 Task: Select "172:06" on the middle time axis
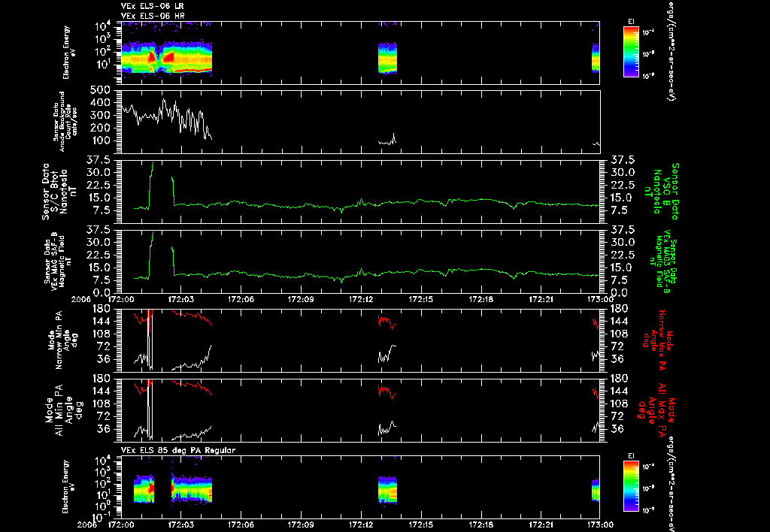pyautogui.click(x=241, y=299)
